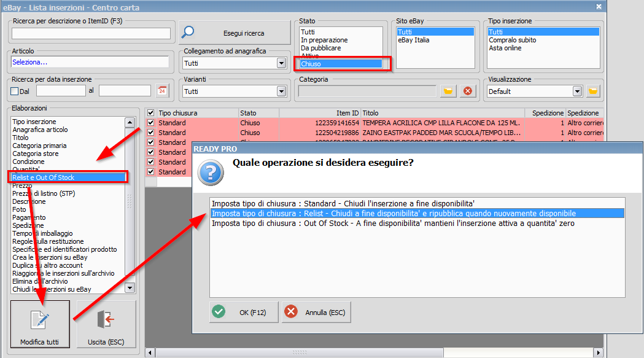Open Categoria folder browse icon
This screenshot has height=358, width=644.
coord(448,91)
